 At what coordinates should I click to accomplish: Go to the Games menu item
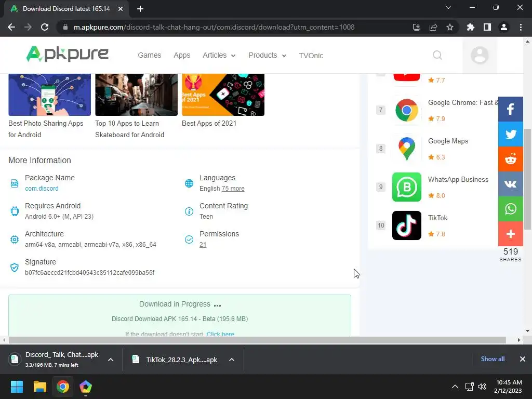149,55
